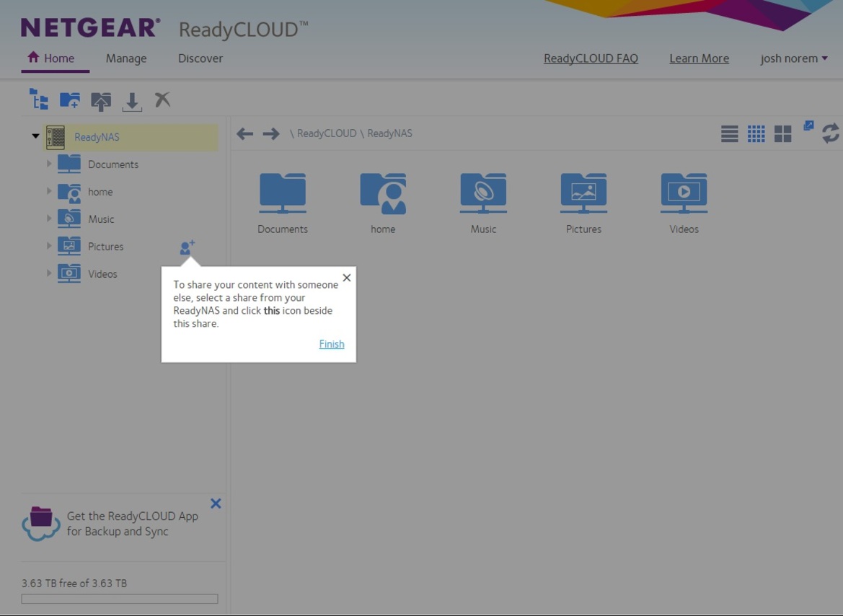Click the storage usage bar
This screenshot has height=616, width=843.
(x=120, y=599)
